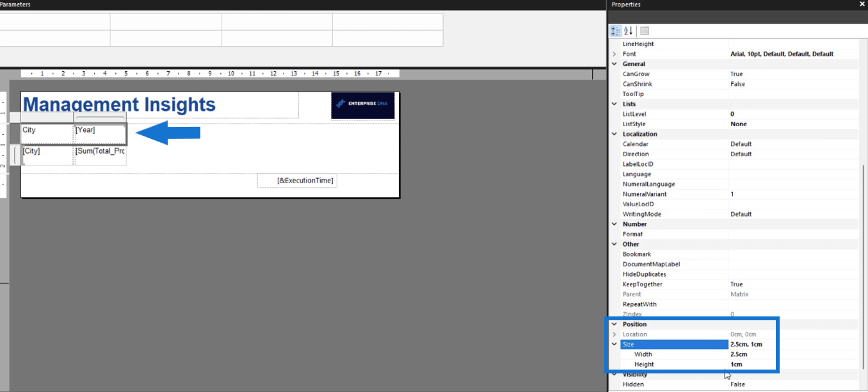The image size is (868, 392).
Task: Select the [Sum(Total_Pro data cell
Action: coord(100,155)
